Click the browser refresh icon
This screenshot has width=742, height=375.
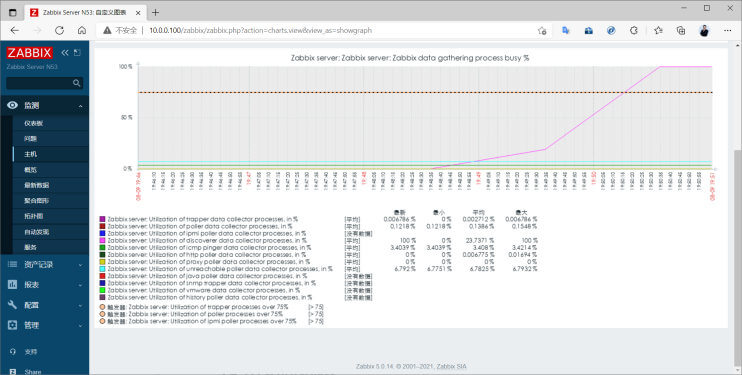click(x=59, y=30)
